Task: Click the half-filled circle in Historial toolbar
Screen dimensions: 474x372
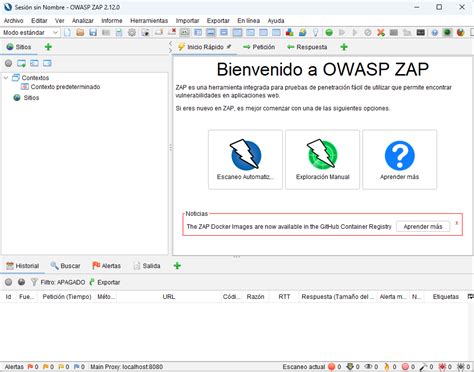Action: pos(21,282)
